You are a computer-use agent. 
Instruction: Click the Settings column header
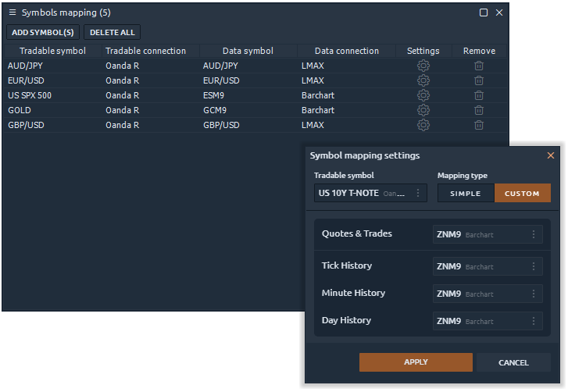coord(423,51)
